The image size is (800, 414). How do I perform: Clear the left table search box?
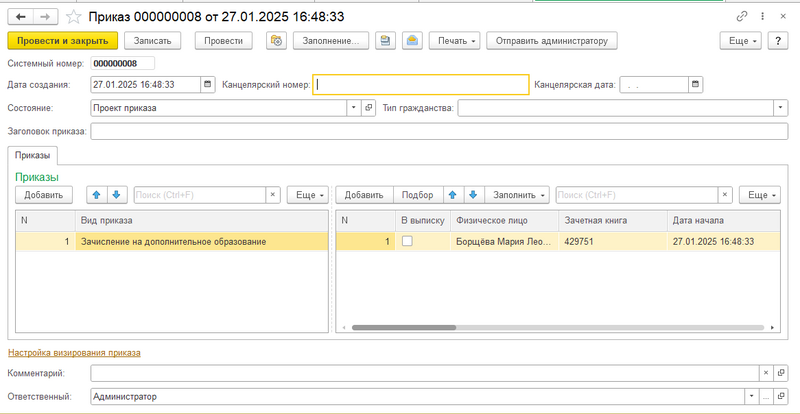[x=273, y=195]
